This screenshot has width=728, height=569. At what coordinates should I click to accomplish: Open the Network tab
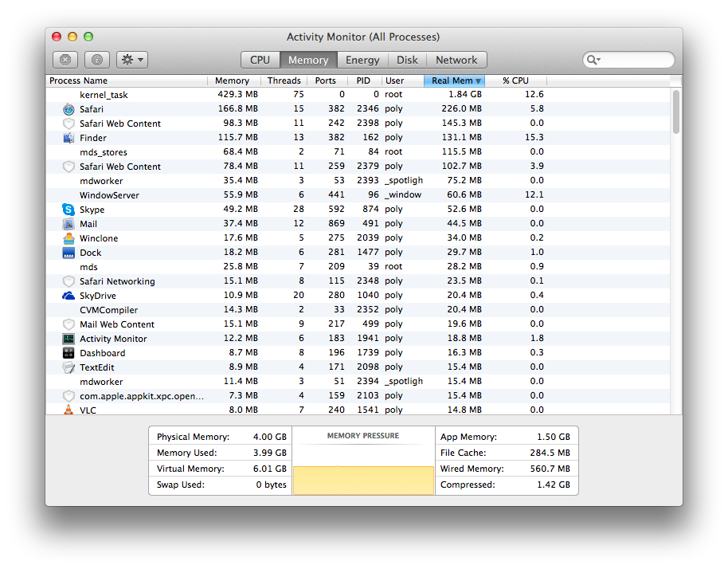coord(456,60)
